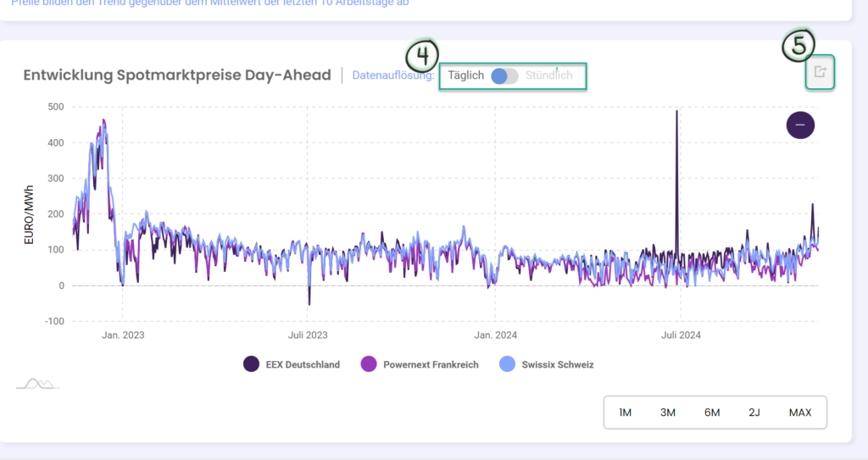Choose the 2J time range
The height and width of the screenshot is (460, 868).
754,413
